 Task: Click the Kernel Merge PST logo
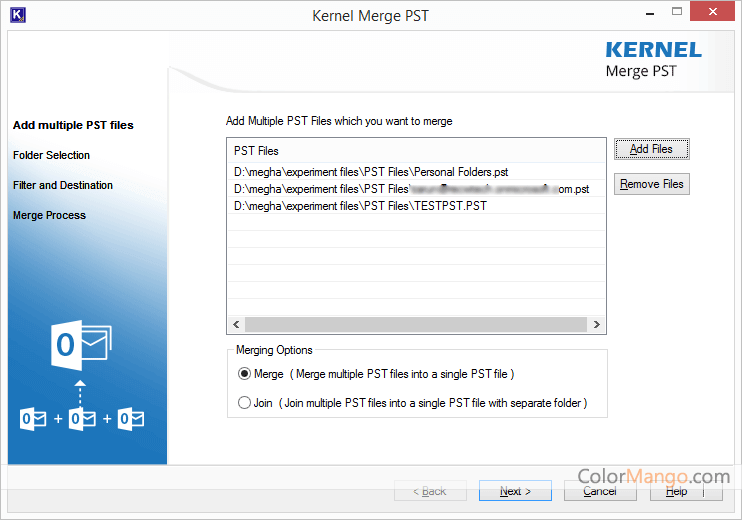pos(654,59)
